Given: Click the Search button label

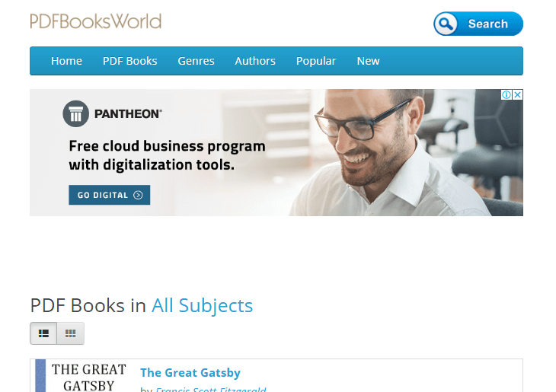Looking at the screenshot, I should click(488, 24).
